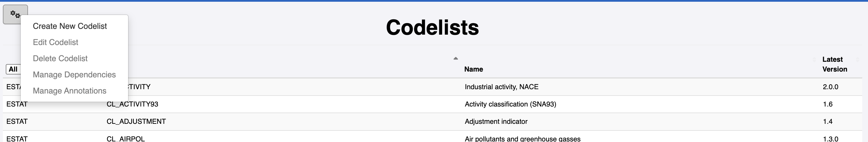Select the CL_ADJUSTMENT codelist ID cell

[136, 122]
